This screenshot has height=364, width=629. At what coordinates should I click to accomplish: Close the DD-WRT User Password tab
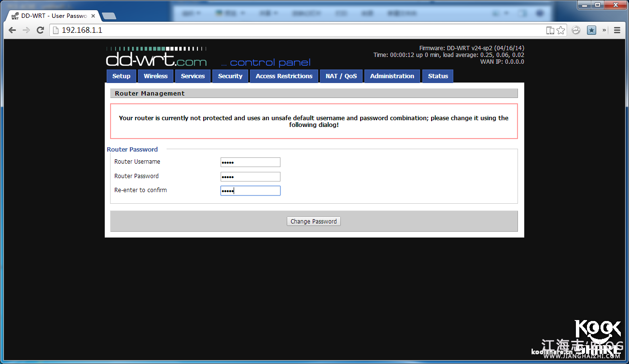93,16
